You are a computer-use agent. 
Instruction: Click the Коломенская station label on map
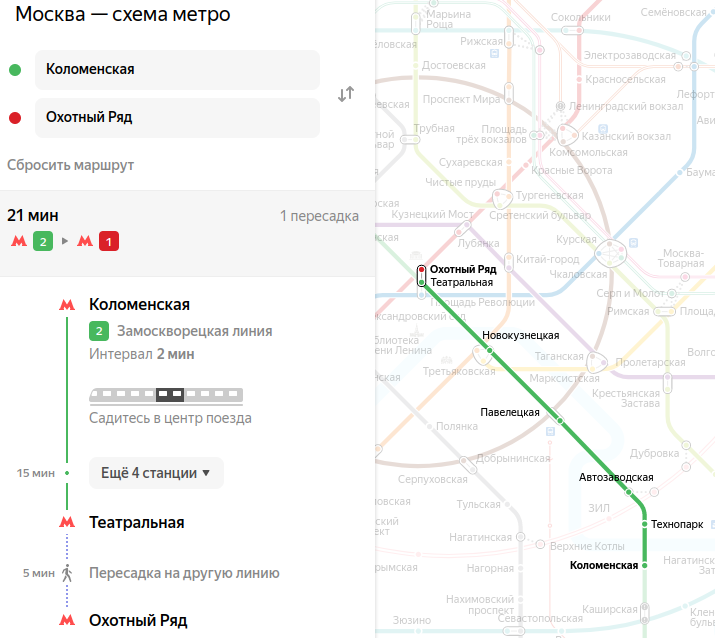[604, 565]
